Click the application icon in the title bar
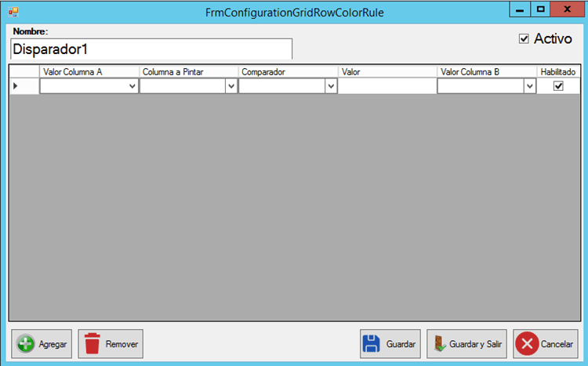The height and width of the screenshot is (366, 588). pos(13,12)
